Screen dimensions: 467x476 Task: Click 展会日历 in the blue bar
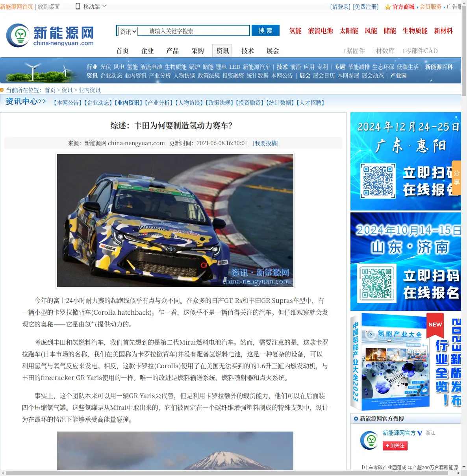[x=324, y=76]
